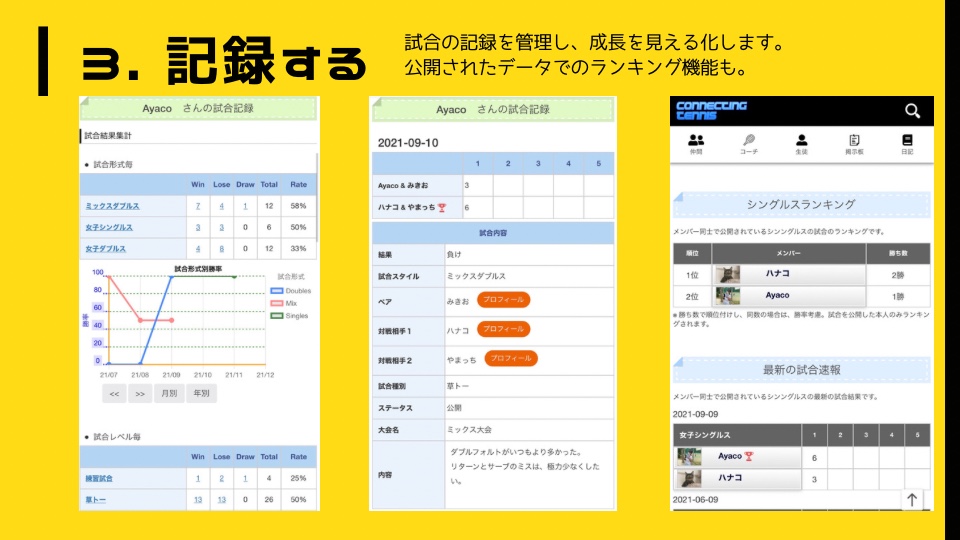Click プロフィール button for opponent やまっち
The image size is (960, 540).
pyautogui.click(x=510, y=358)
